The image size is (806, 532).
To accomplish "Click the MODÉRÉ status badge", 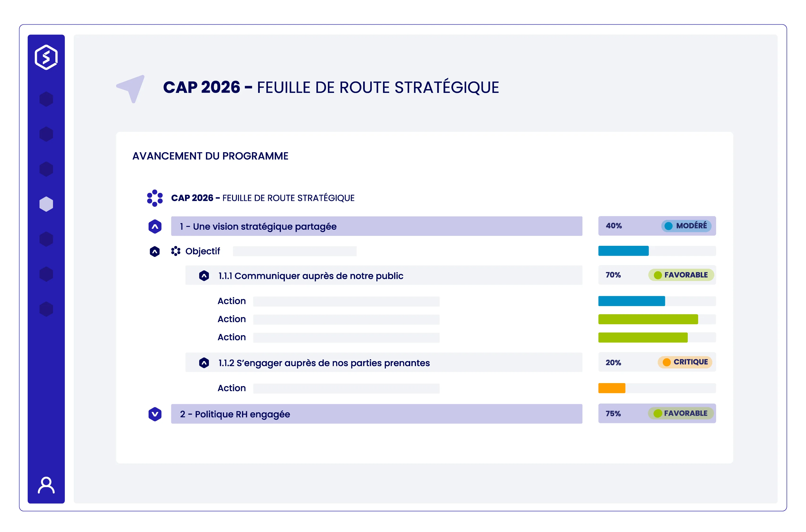I will tap(686, 226).
